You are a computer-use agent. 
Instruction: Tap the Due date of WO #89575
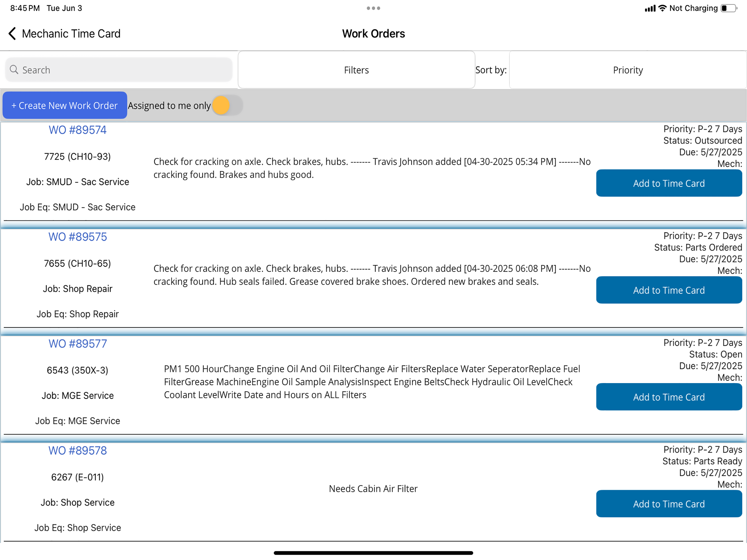click(711, 259)
